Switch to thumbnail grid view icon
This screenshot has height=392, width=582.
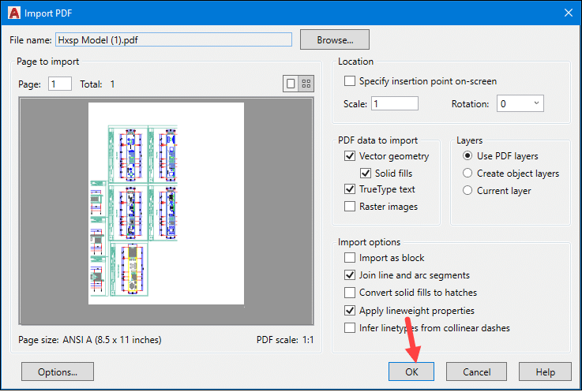pos(306,84)
